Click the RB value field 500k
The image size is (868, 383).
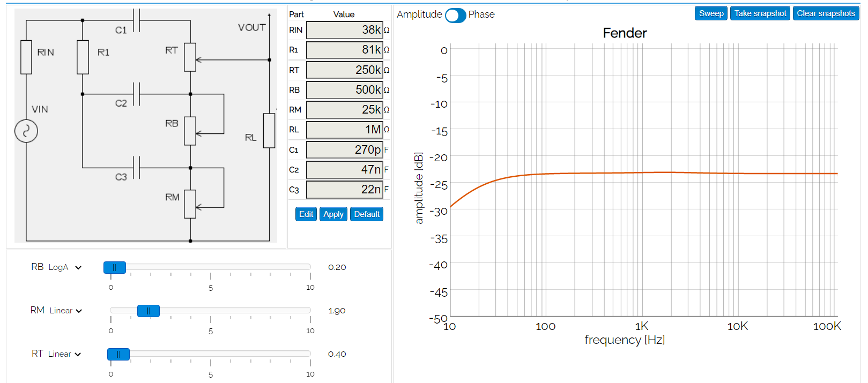point(345,90)
